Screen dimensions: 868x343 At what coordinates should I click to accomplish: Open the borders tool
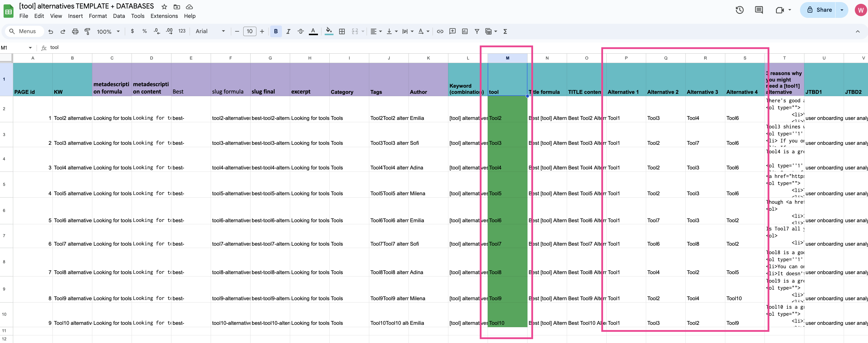(342, 31)
